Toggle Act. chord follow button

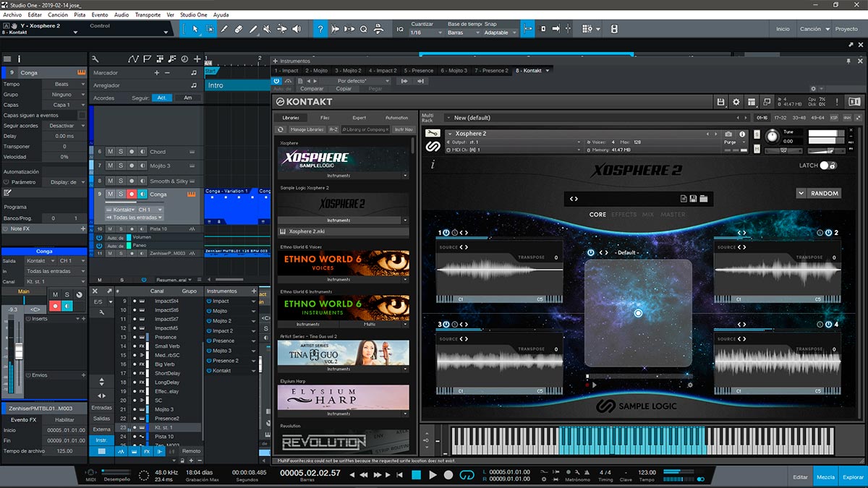pos(162,98)
